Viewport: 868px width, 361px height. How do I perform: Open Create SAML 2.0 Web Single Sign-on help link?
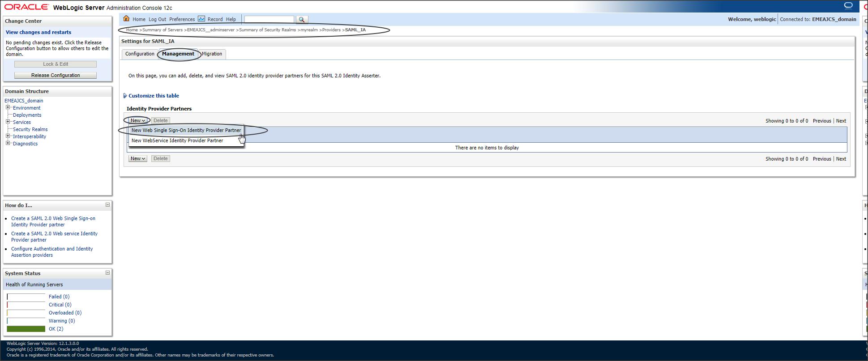(x=53, y=221)
